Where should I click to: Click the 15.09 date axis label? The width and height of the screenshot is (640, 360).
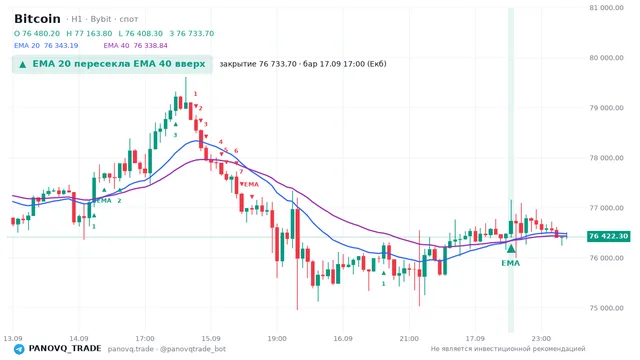click(x=211, y=339)
